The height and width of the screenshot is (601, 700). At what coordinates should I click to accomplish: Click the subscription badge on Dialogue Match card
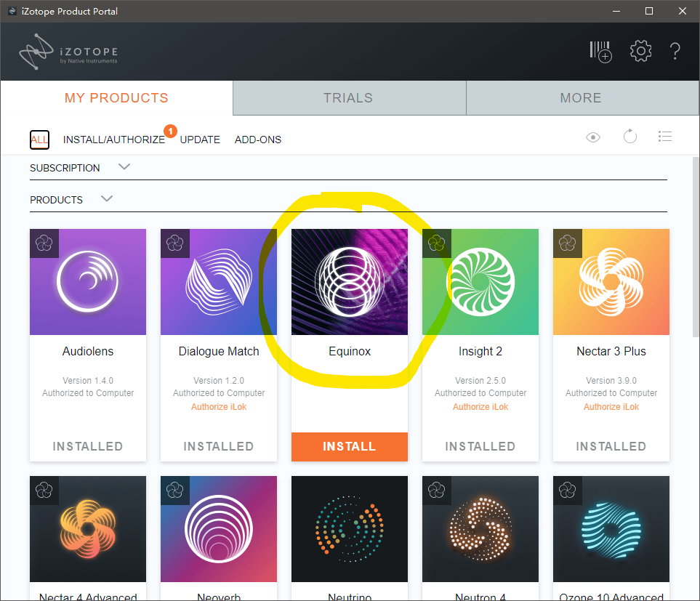[x=175, y=243]
